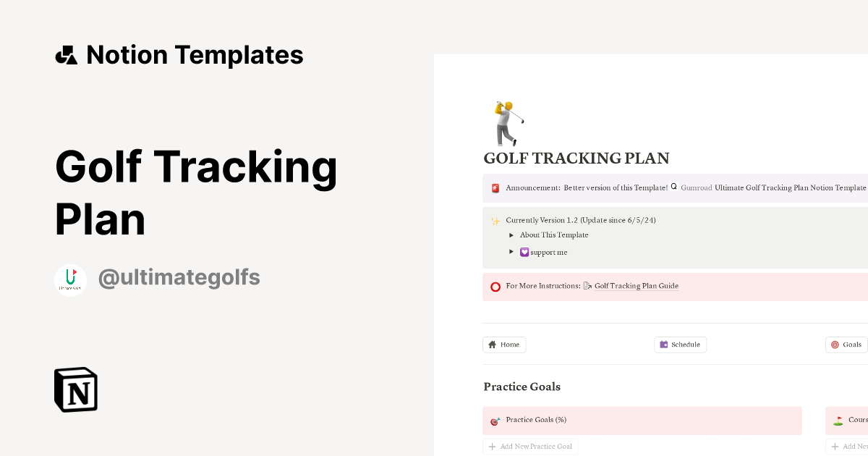The image size is (868, 456).
Task: Click the golfer emoji page icon
Action: [x=507, y=122]
